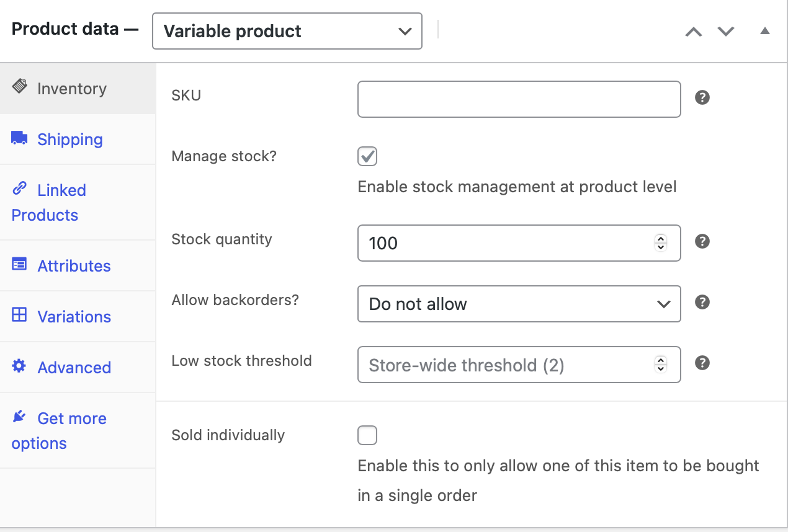This screenshot has width=788, height=532.
Task: Click into the Stock quantity field showing 100
Action: pos(519,243)
